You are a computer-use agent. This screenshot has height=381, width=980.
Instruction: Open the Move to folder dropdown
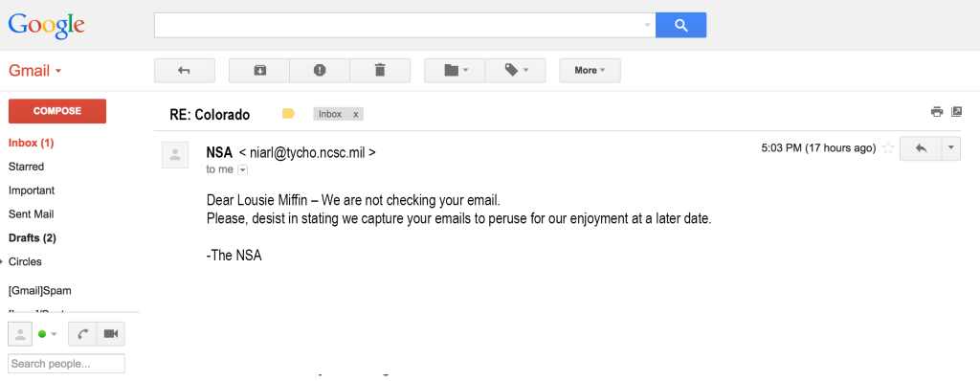pyautogui.click(x=455, y=71)
